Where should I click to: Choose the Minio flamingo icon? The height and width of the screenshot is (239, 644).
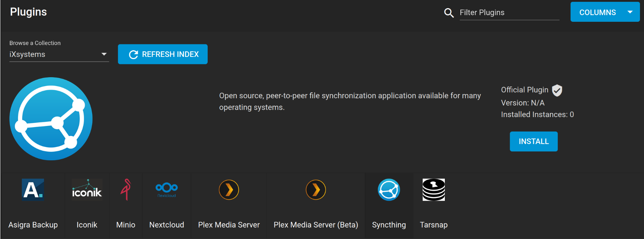click(x=126, y=190)
